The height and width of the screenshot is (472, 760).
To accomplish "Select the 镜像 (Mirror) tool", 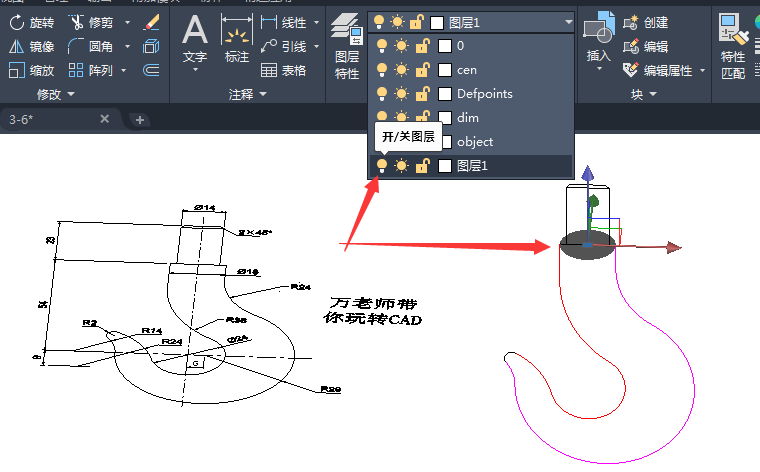I will [32, 47].
